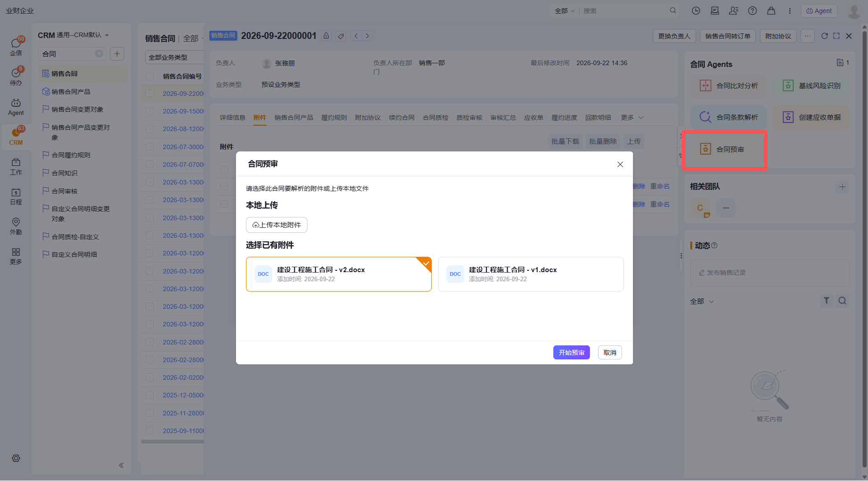Switch to the 详细信息 tab

[232, 118]
